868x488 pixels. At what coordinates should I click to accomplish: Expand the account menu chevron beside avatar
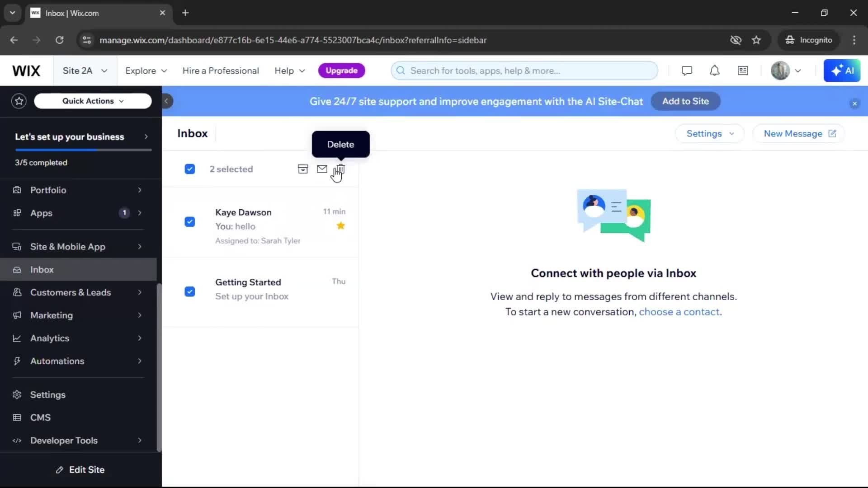click(798, 71)
